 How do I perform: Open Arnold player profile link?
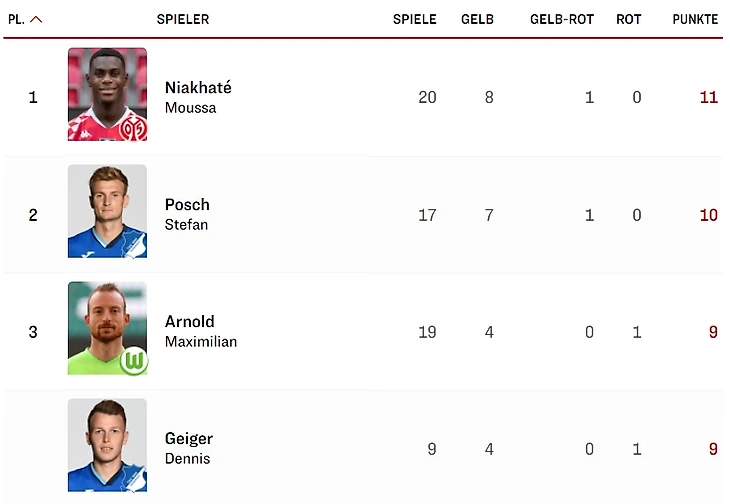coord(189,322)
